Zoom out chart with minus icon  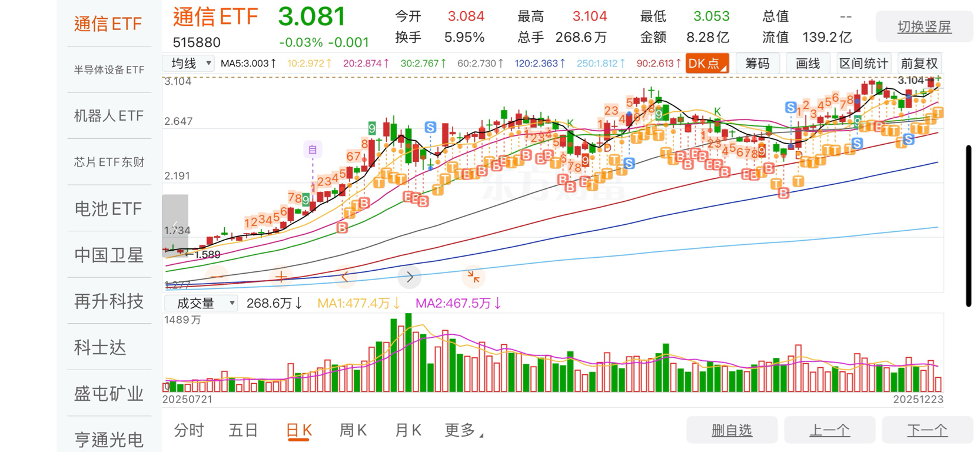coord(217,276)
